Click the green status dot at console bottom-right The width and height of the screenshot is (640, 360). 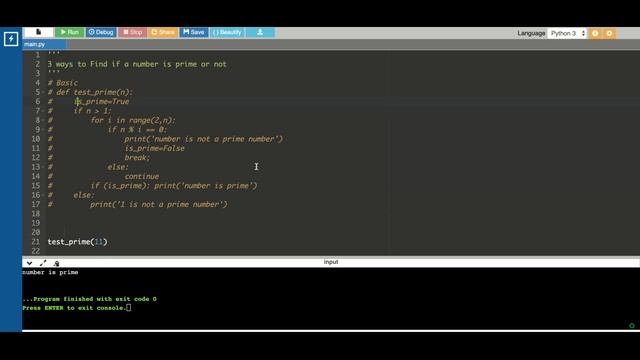click(x=632, y=326)
